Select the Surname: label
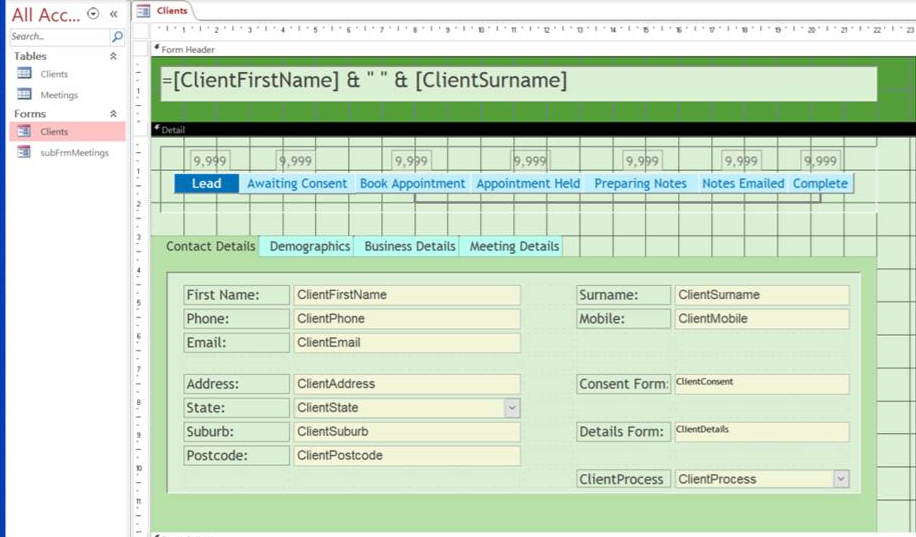 click(623, 295)
